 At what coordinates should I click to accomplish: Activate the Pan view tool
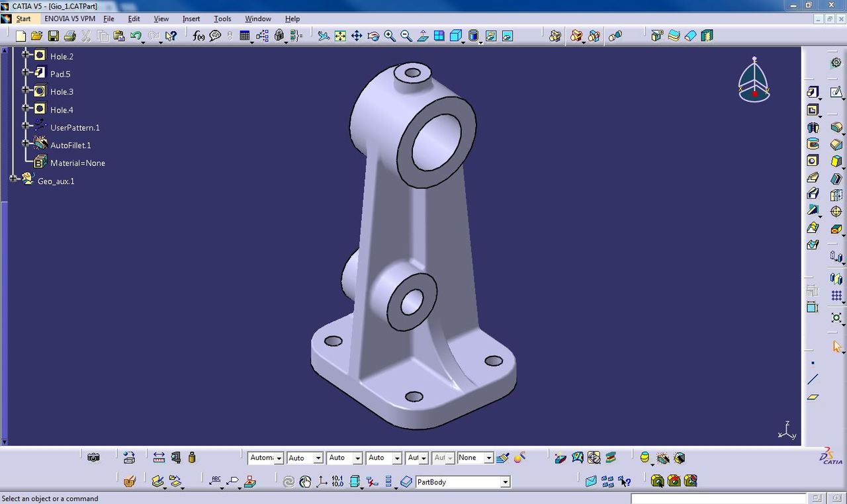pos(357,36)
